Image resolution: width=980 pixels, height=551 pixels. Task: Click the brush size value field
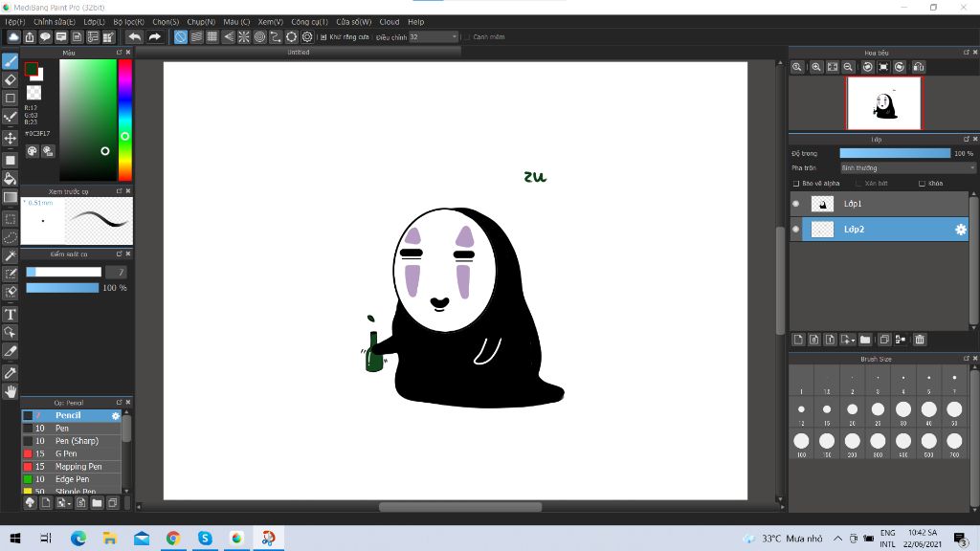pyautogui.click(x=116, y=272)
